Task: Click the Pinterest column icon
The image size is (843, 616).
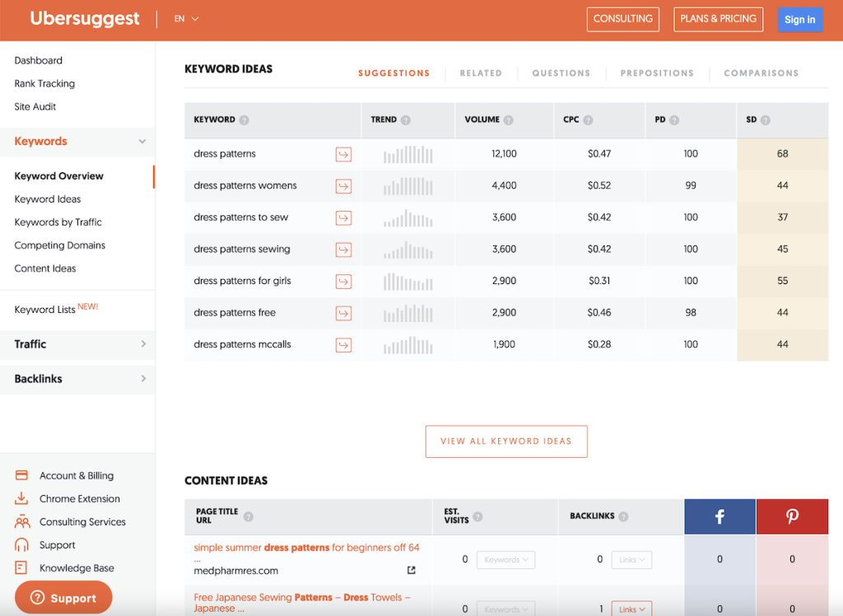Action: [793, 516]
